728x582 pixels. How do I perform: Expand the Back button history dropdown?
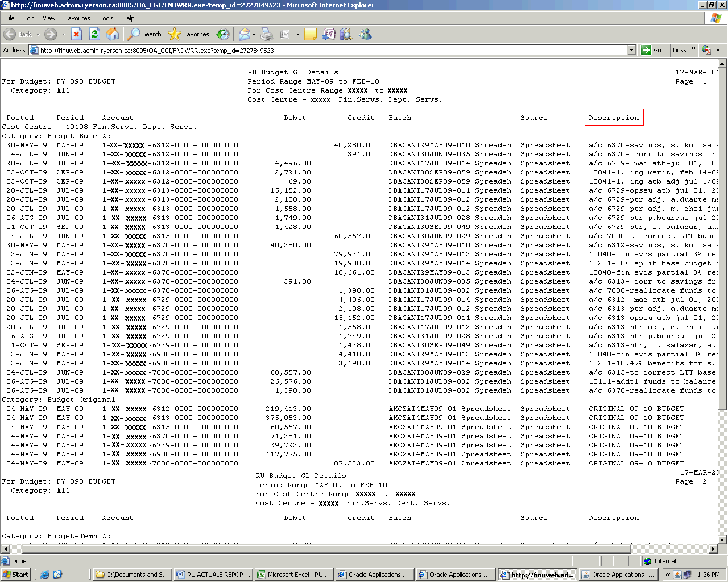[38, 34]
